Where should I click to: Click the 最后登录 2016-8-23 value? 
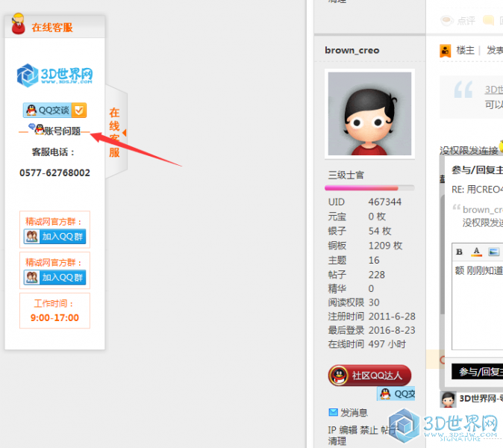click(x=392, y=330)
